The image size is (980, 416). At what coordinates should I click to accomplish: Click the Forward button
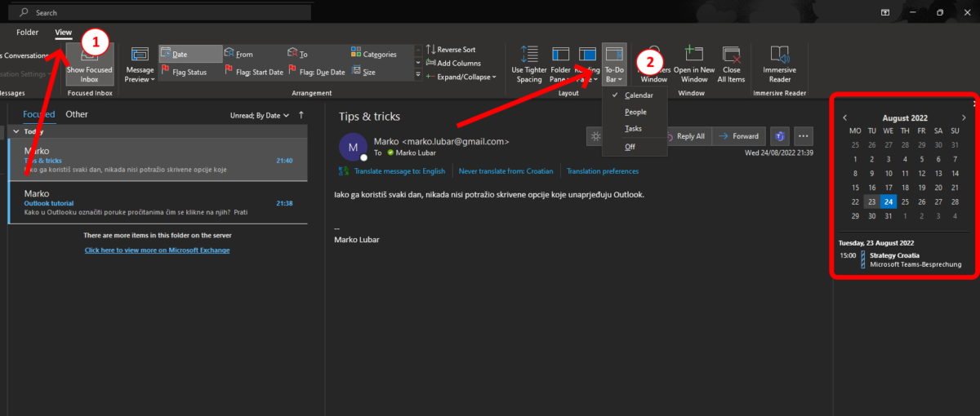(x=739, y=136)
